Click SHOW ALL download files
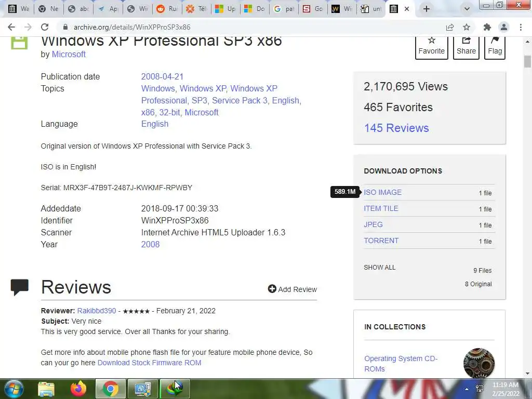Image resolution: width=532 pixels, height=399 pixels. click(x=380, y=268)
